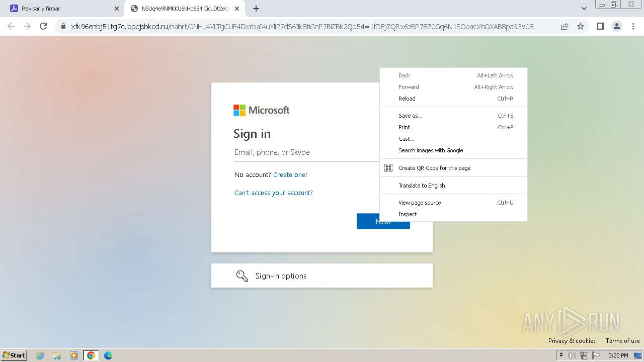Launch Internet Explorer from the taskbar
644x362 pixels.
(x=40, y=355)
